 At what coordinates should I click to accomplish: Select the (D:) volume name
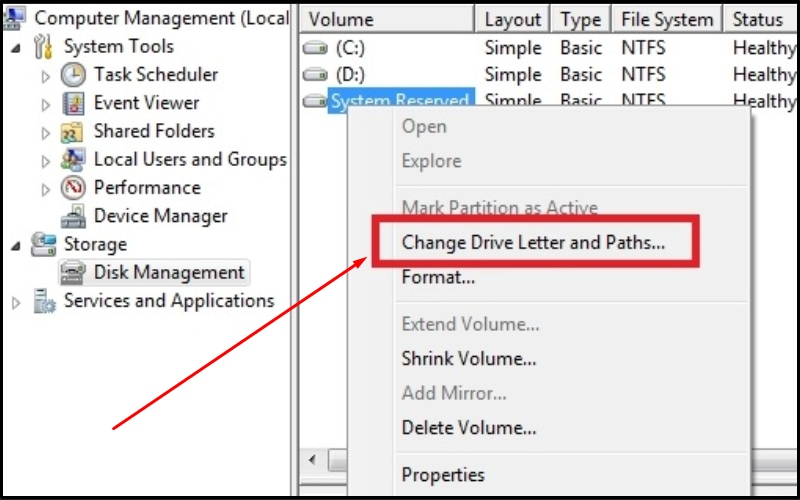[x=350, y=75]
